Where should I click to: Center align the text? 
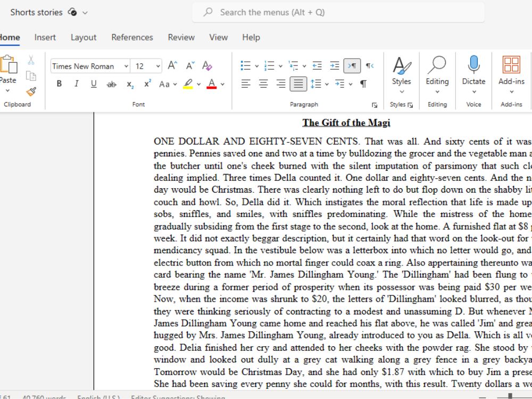(263, 84)
